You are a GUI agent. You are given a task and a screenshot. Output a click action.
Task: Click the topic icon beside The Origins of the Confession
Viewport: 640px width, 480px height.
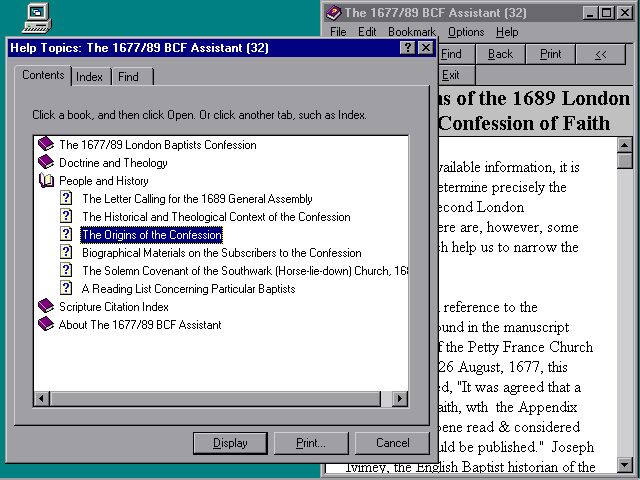point(66,234)
